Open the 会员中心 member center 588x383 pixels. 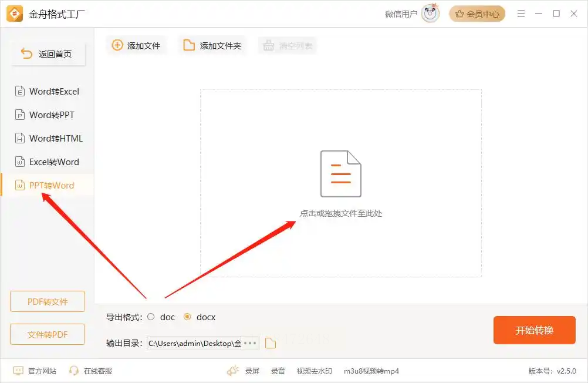tap(477, 14)
